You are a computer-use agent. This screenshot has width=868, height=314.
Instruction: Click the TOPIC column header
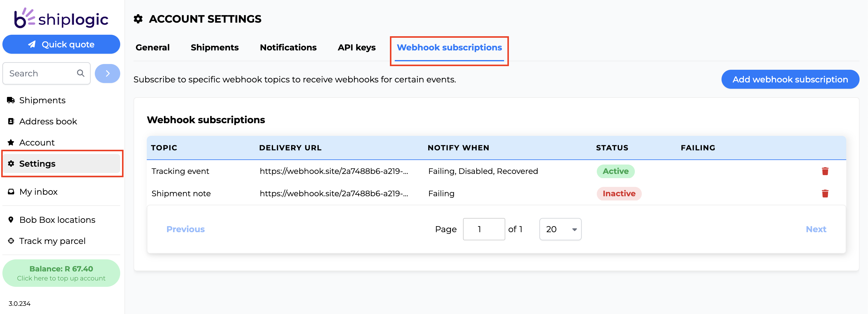click(164, 148)
